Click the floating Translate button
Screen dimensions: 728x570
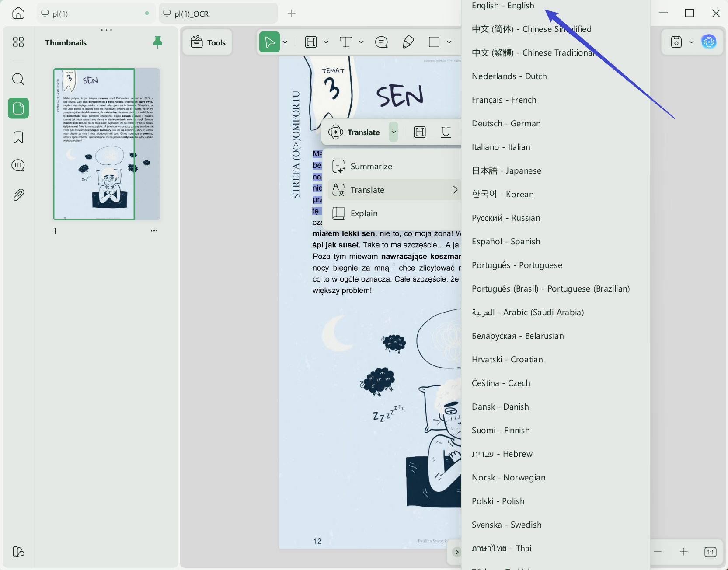[x=355, y=132]
